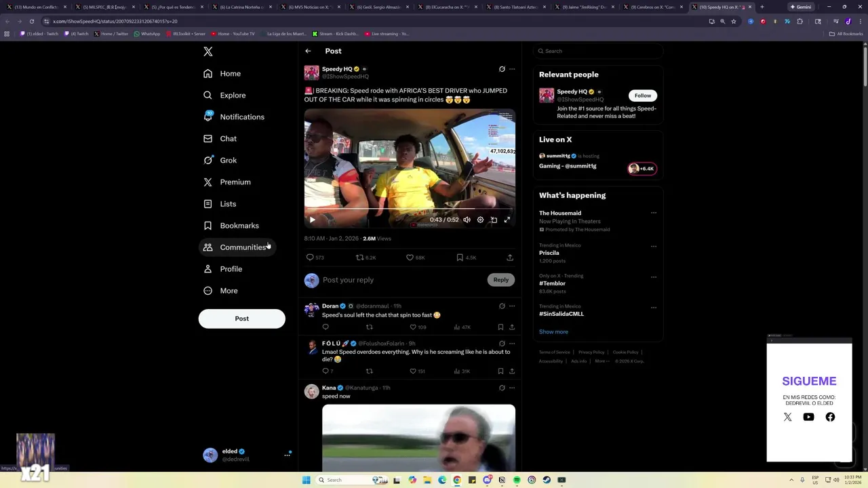
Task: Open more options on Speedy HQ post
Action: [512, 69]
